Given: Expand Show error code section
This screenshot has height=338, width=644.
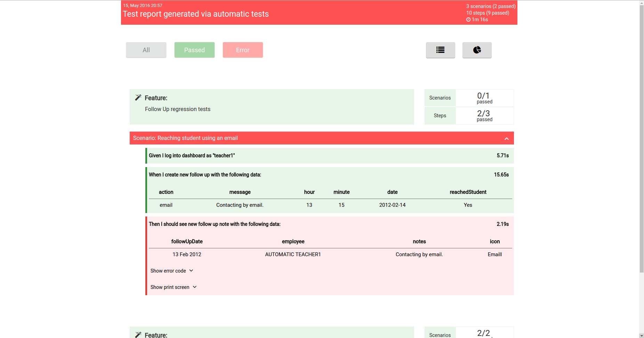Looking at the screenshot, I should click(172, 271).
